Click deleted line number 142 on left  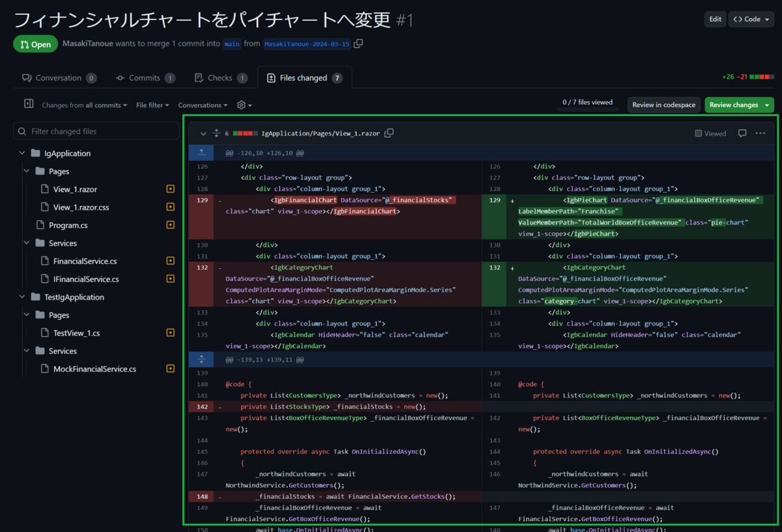(201, 406)
